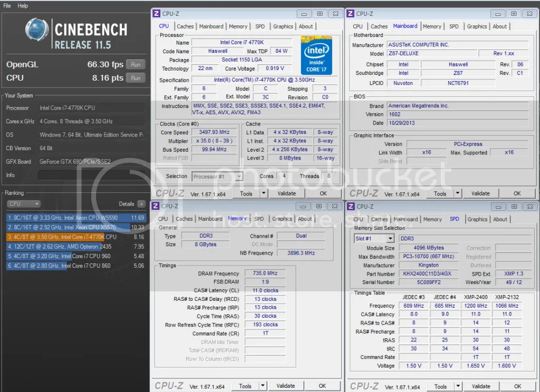
Task: Maximize the Mainboard CPU-Z window
Action: [514, 14]
